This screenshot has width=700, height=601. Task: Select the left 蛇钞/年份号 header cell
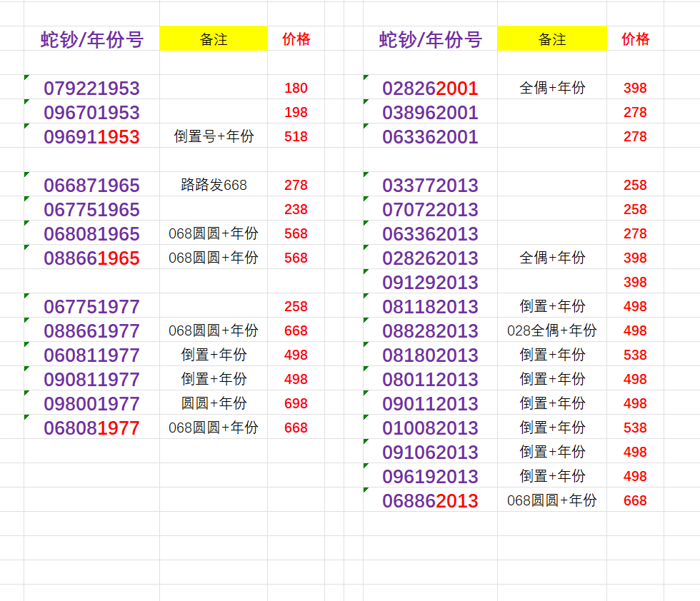pos(91,40)
